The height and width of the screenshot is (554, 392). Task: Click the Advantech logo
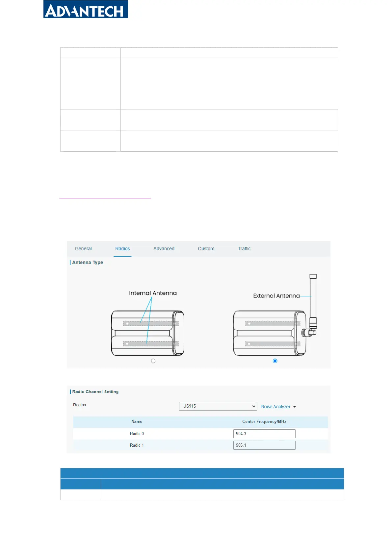coord(86,10)
